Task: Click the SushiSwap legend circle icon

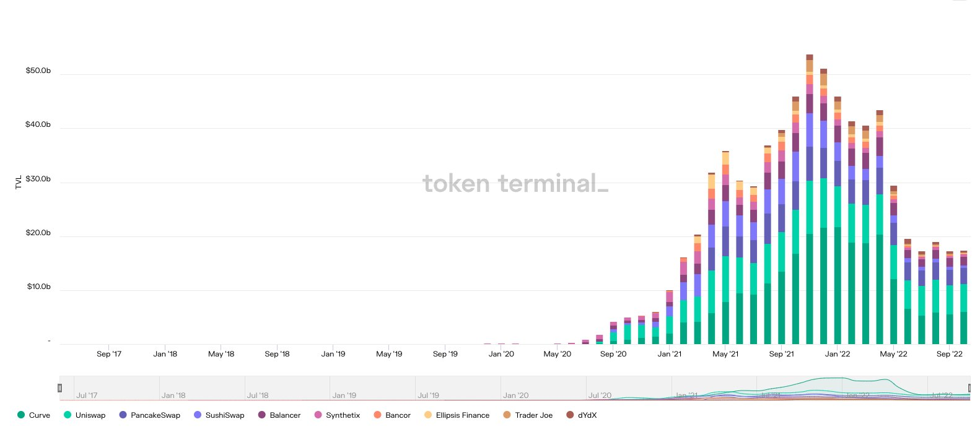Action: pos(198,415)
